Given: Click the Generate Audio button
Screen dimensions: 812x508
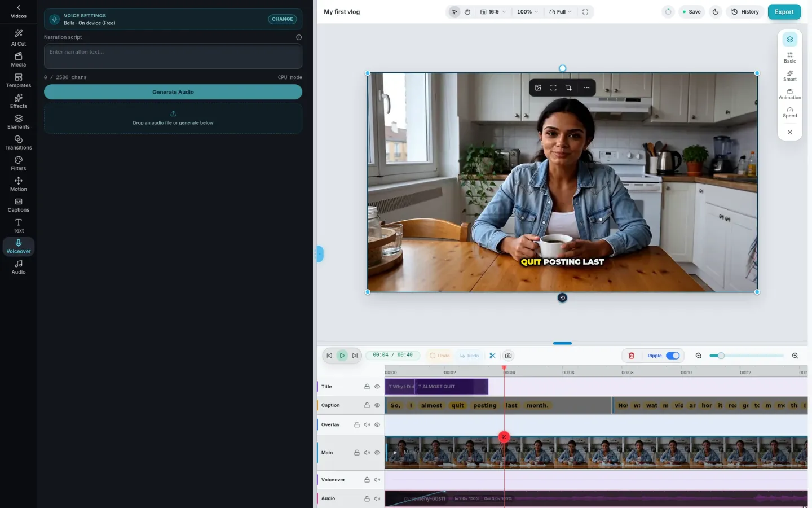Looking at the screenshot, I should point(173,92).
